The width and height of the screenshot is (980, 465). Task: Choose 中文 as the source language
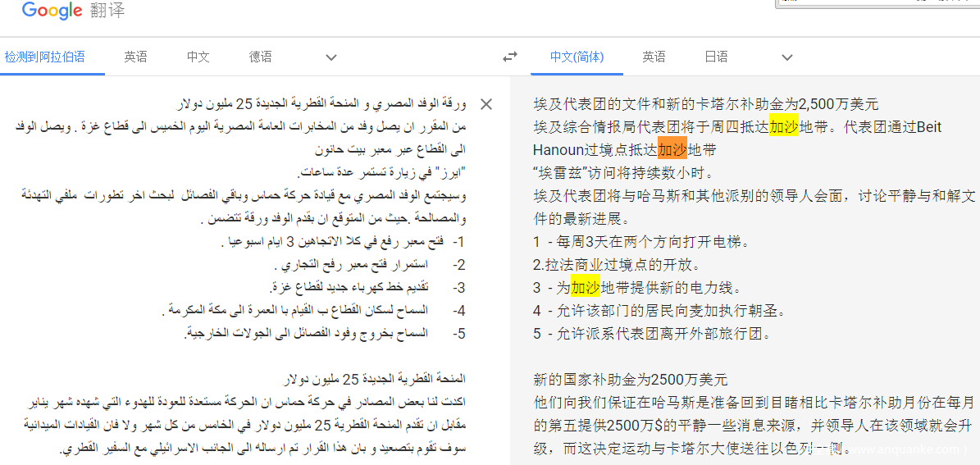click(198, 57)
